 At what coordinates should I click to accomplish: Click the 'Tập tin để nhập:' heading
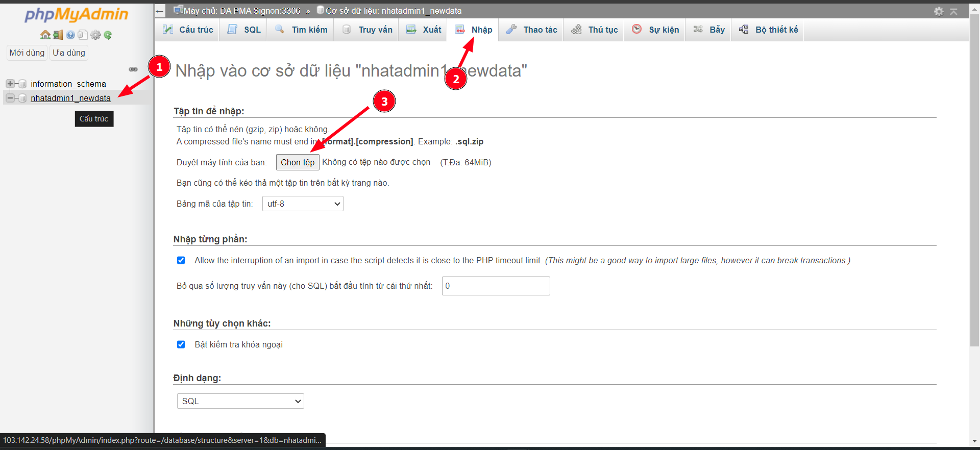pyautogui.click(x=209, y=111)
